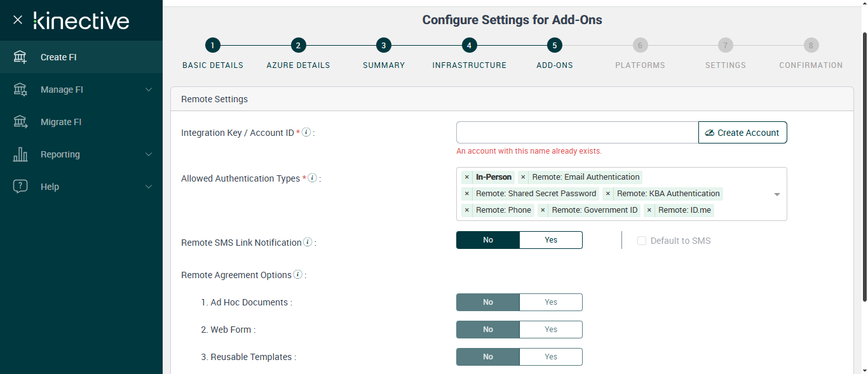Set Remote SMS Link Notification to Yes
The image size is (868, 374).
(550, 240)
